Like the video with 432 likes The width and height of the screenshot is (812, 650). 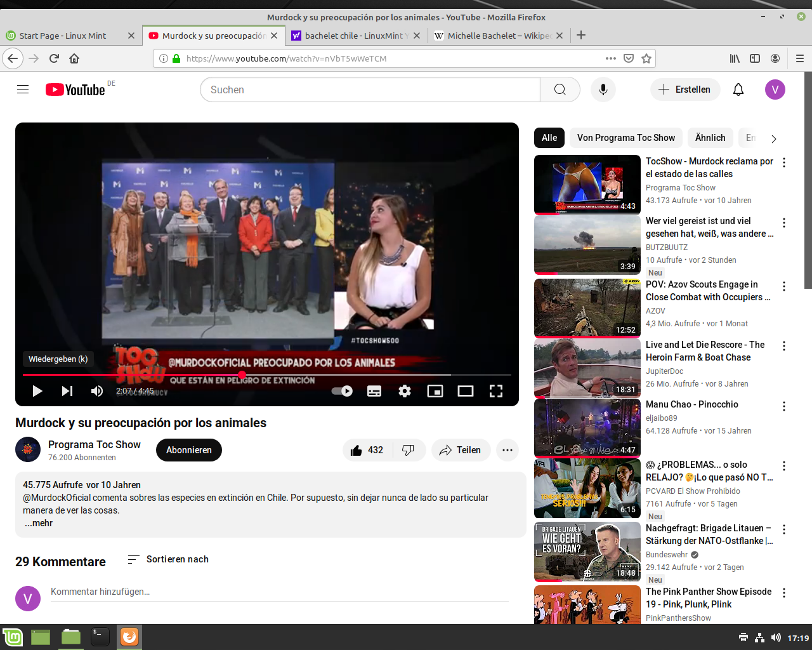click(x=367, y=450)
